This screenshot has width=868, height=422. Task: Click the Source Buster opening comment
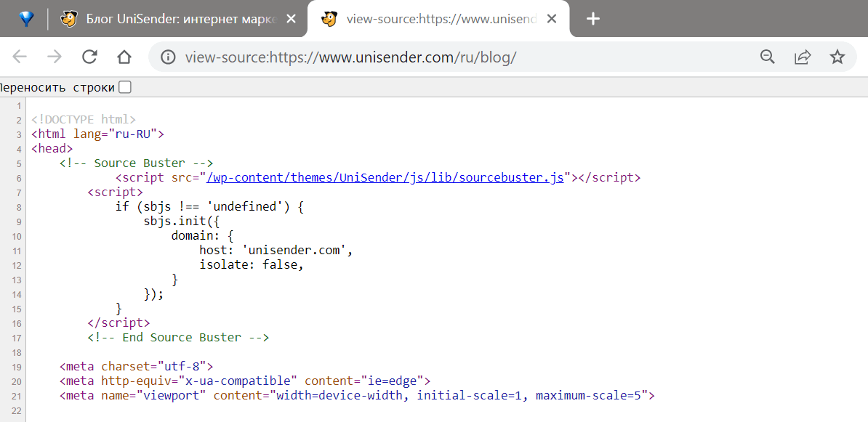point(136,163)
